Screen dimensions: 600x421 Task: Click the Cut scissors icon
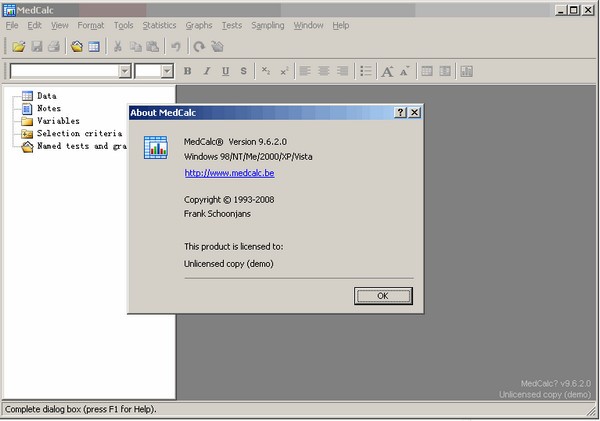pyautogui.click(x=118, y=46)
